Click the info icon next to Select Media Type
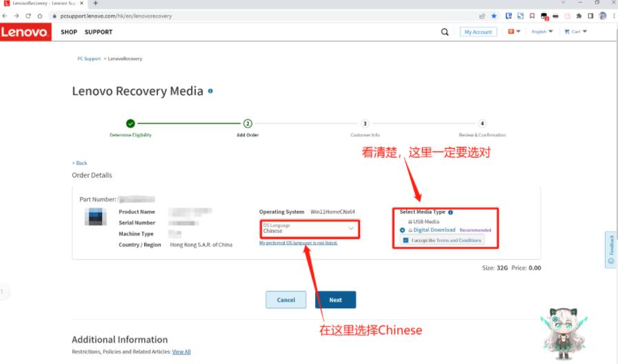 (x=450, y=212)
